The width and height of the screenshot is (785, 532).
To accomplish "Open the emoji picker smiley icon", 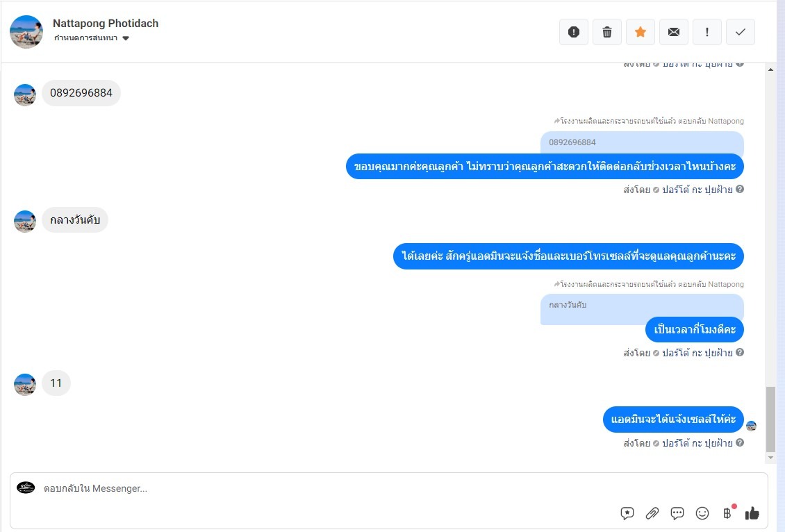I will point(702,513).
